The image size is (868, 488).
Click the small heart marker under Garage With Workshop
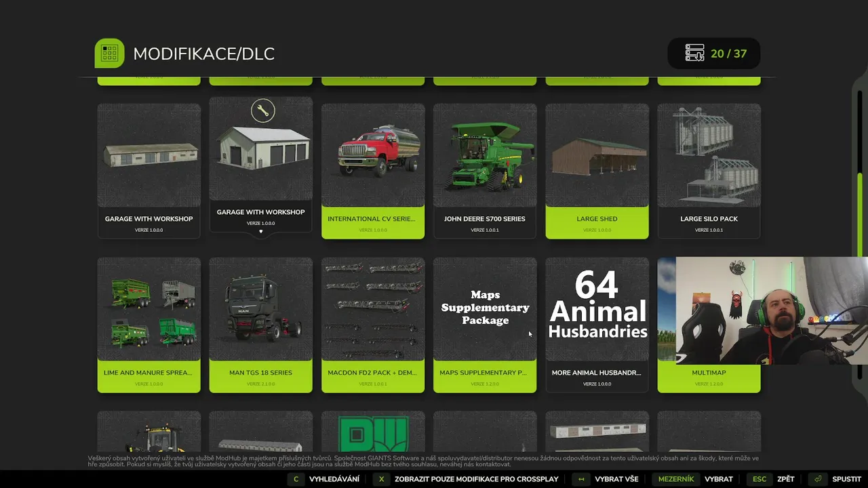(x=260, y=232)
